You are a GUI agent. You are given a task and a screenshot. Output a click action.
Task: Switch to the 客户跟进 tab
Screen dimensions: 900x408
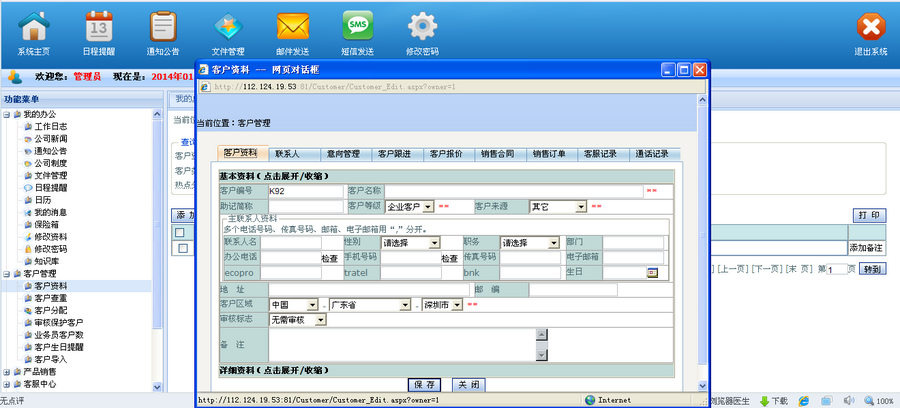click(397, 154)
